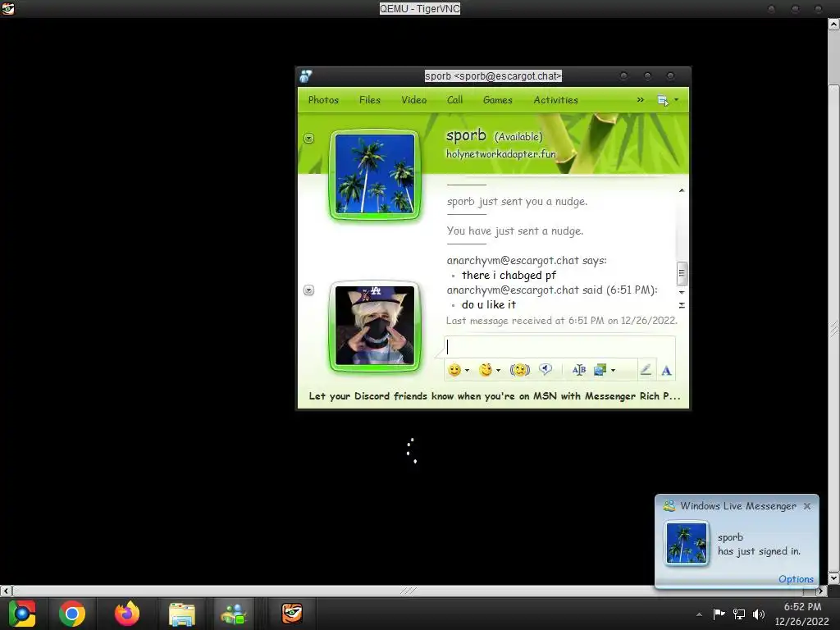
Task: Open the Games toolbar item
Action: (498, 99)
